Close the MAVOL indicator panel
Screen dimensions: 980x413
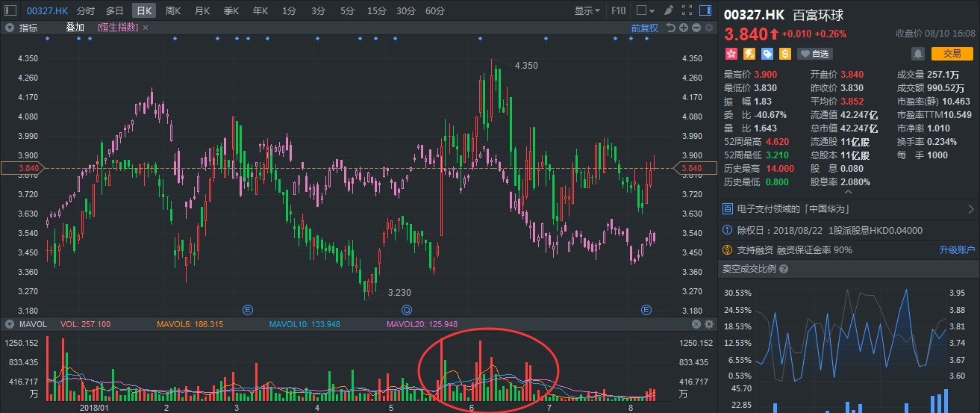[x=696, y=324]
